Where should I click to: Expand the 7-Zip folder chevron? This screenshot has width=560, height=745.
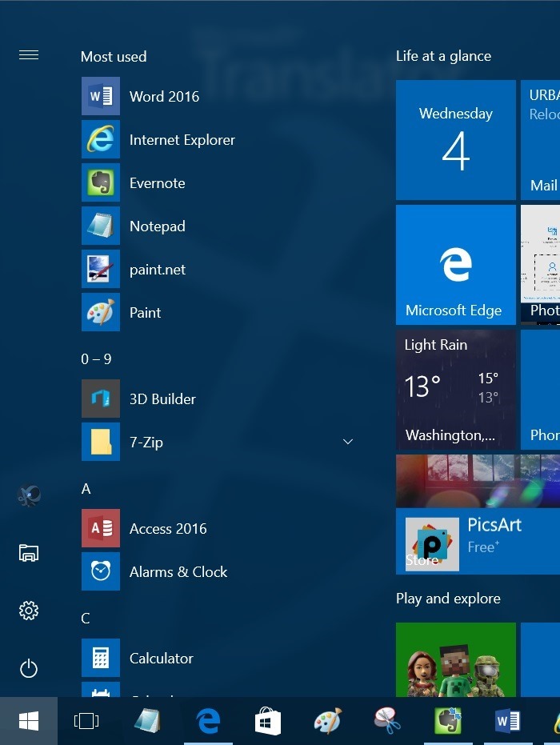tap(348, 442)
